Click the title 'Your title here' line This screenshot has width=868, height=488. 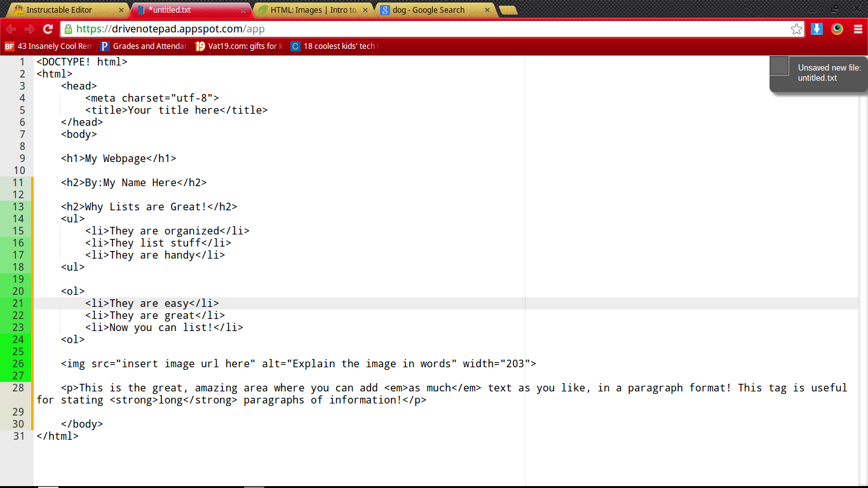pos(177,111)
